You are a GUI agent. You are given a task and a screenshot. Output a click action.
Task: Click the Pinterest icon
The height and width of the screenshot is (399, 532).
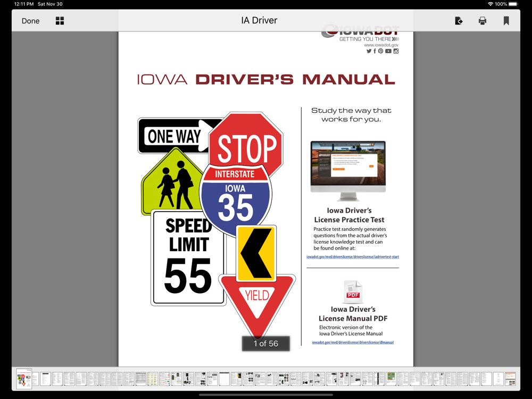[381, 51]
